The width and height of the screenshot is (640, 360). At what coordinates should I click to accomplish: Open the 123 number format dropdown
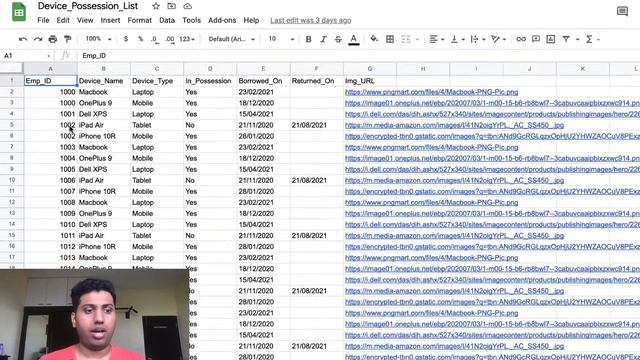[187, 39]
